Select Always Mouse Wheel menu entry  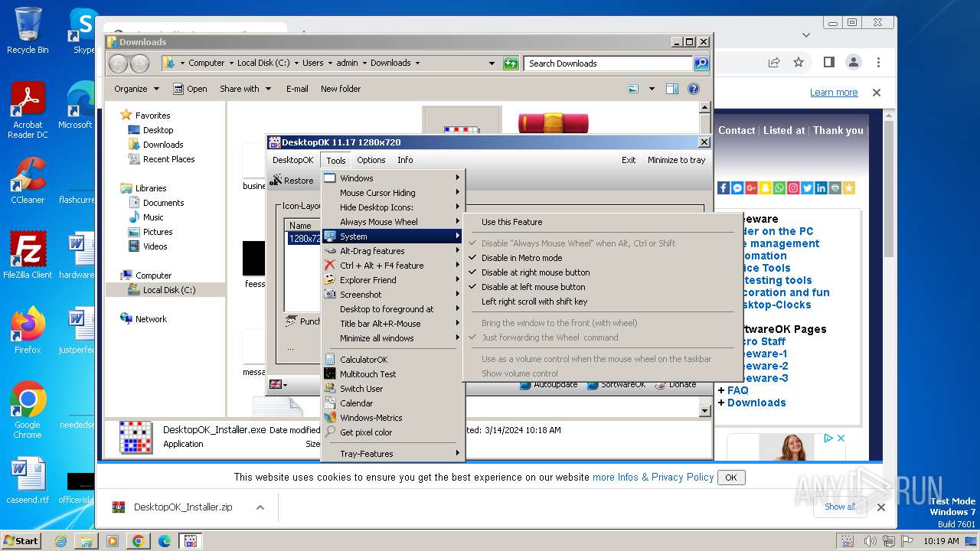tap(392, 222)
